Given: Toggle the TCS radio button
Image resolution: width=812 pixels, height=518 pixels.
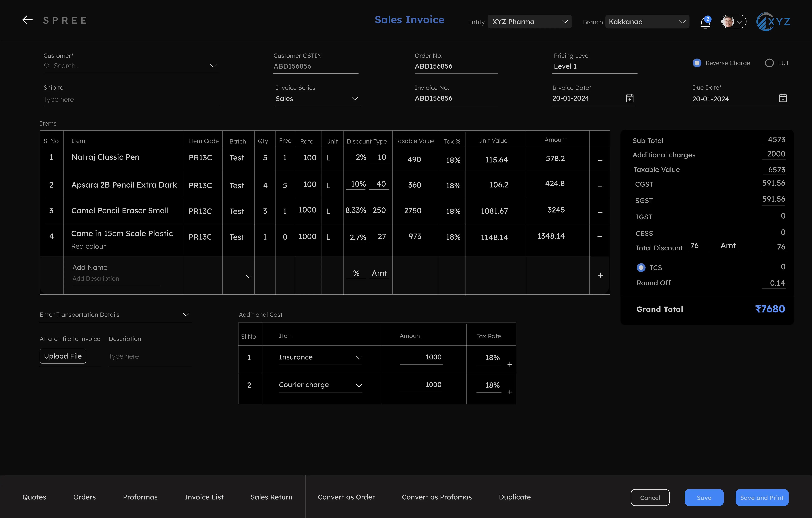Looking at the screenshot, I should click(x=641, y=267).
